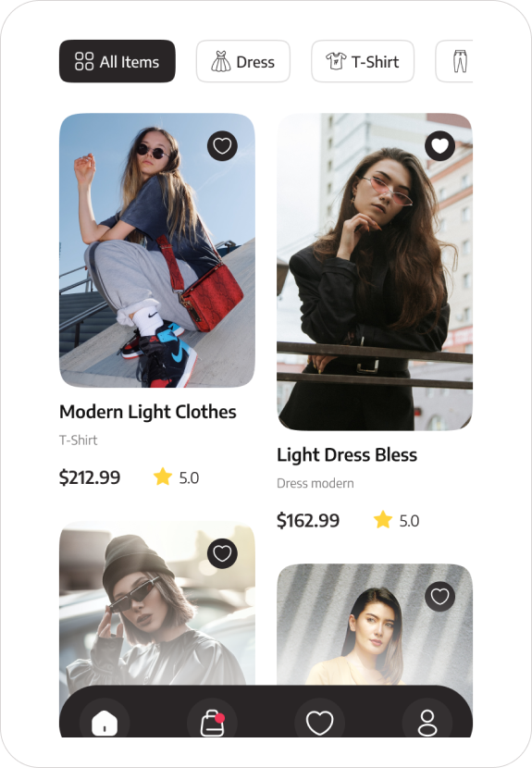The image size is (532, 768).
Task: Open the shopping bag with notification dot
Action: pyautogui.click(x=213, y=723)
